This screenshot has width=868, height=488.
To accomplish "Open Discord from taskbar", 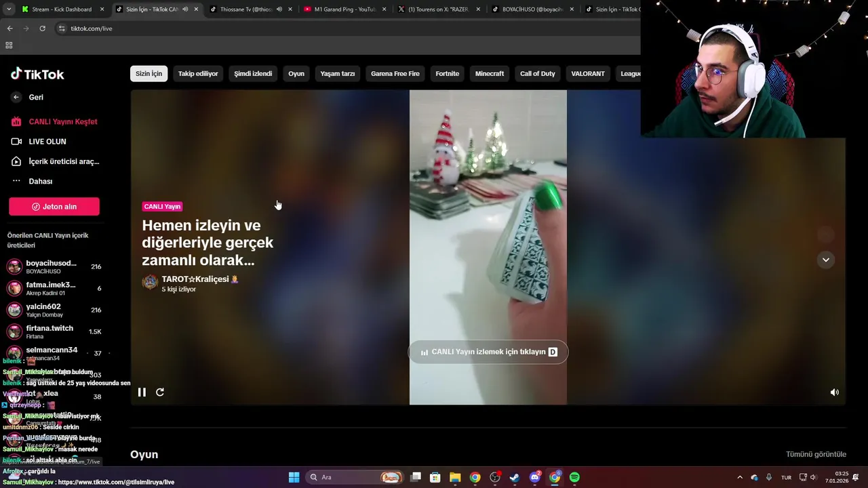I will point(534,477).
